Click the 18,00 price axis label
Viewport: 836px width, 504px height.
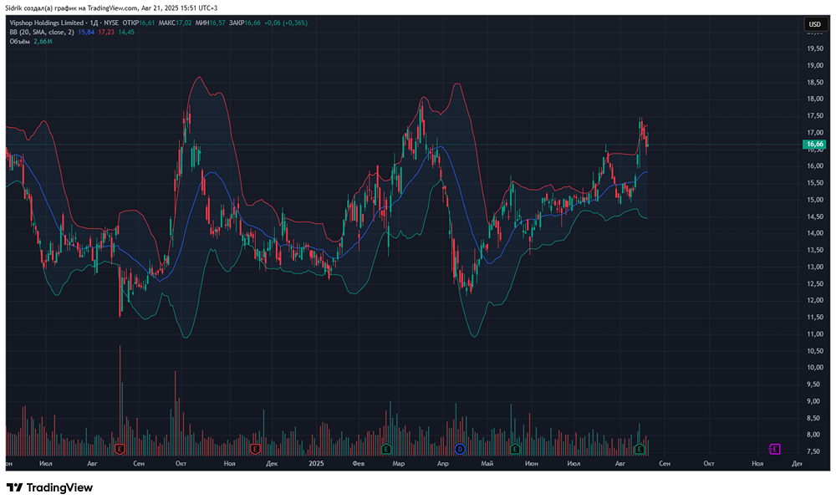(x=814, y=99)
